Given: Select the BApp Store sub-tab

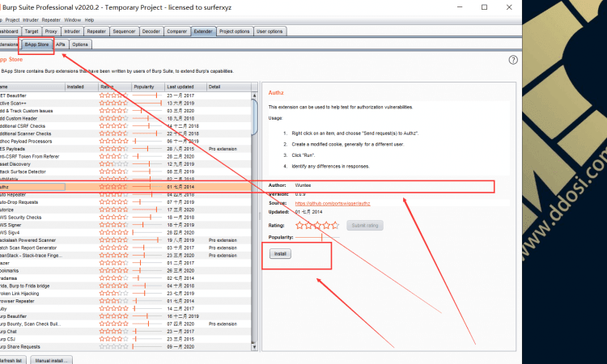Looking at the screenshot, I should [x=36, y=44].
